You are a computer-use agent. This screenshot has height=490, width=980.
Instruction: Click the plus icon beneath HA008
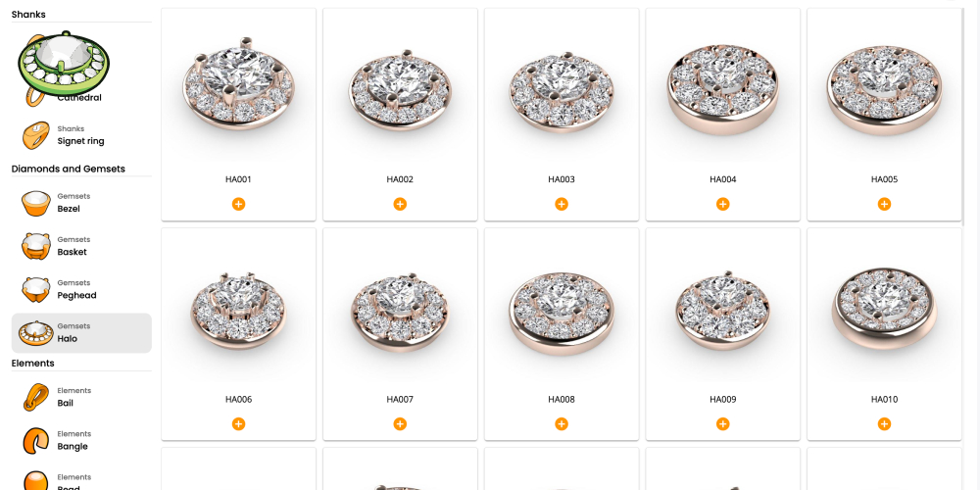pos(562,423)
